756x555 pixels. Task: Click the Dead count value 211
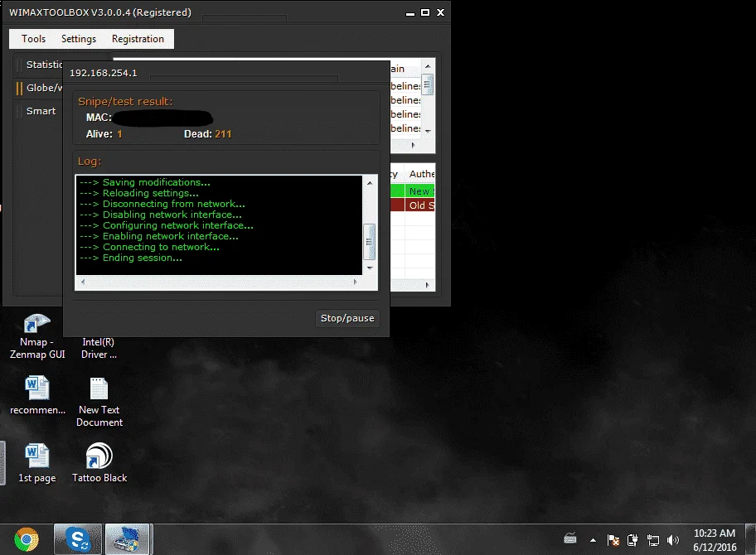pos(223,134)
